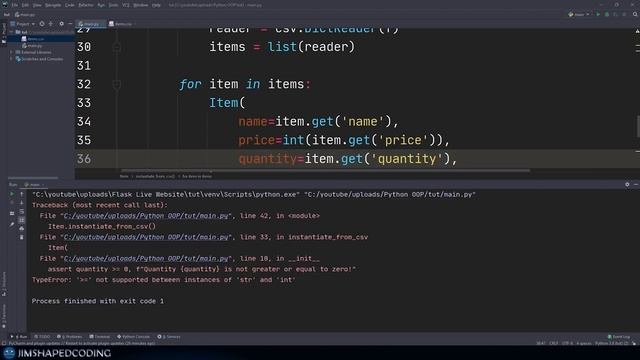Screen dimensions: 640x360
Task: Open the Run menu
Action: tap(101, 5)
